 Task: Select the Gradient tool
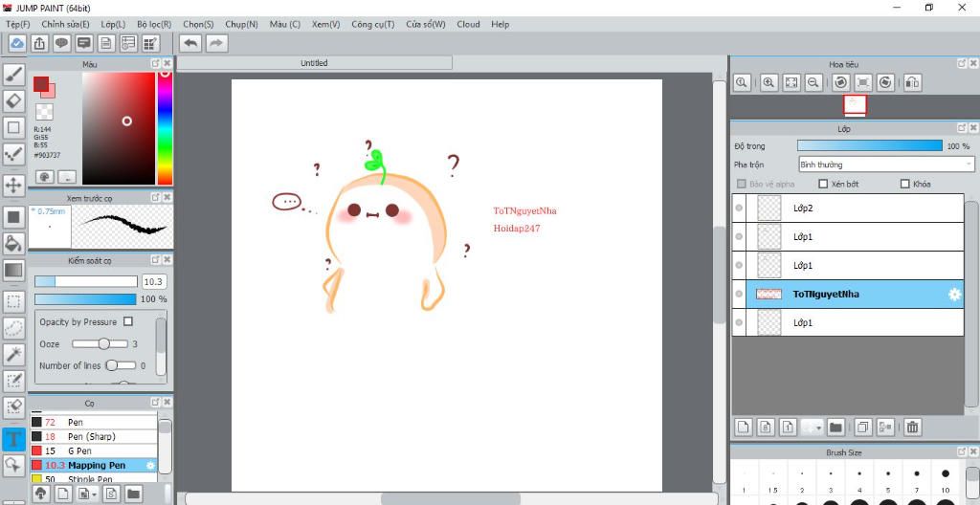tap(13, 270)
